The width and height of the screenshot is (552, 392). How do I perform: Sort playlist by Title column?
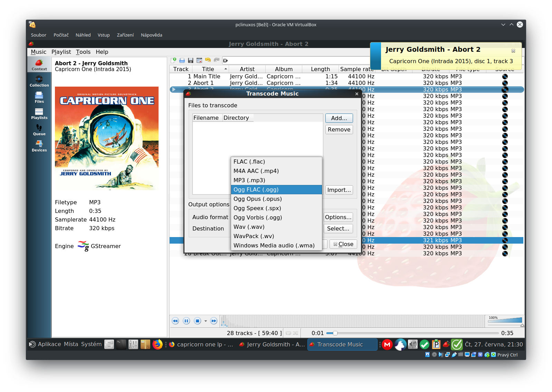pyautogui.click(x=210, y=69)
